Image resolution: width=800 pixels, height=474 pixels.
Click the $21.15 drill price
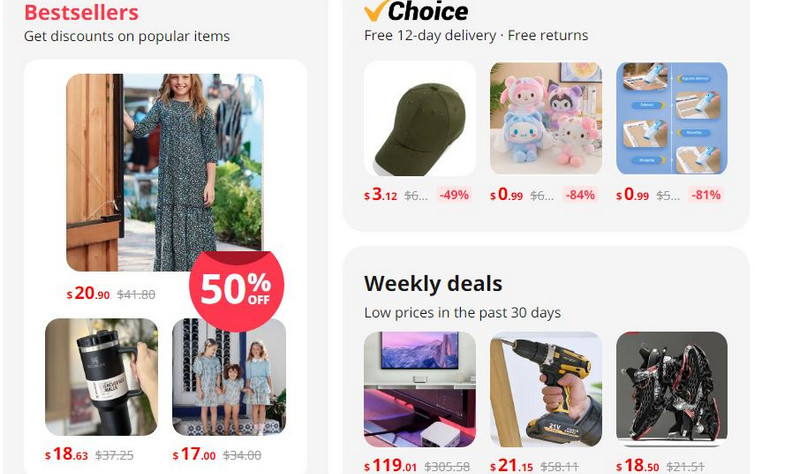pos(512,466)
